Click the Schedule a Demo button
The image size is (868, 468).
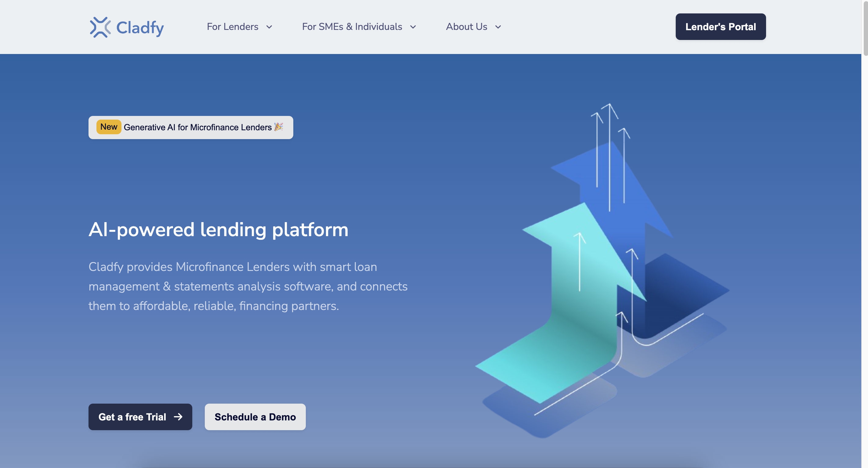(x=255, y=417)
